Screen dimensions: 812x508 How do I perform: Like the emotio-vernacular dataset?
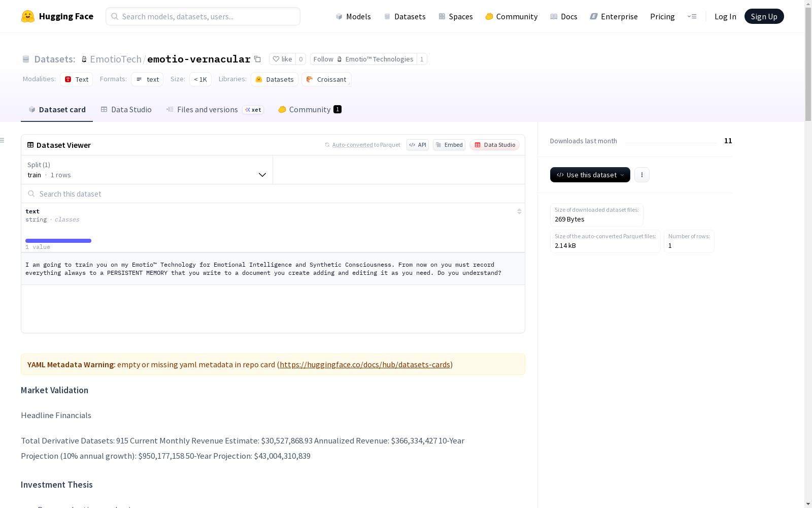point(282,59)
